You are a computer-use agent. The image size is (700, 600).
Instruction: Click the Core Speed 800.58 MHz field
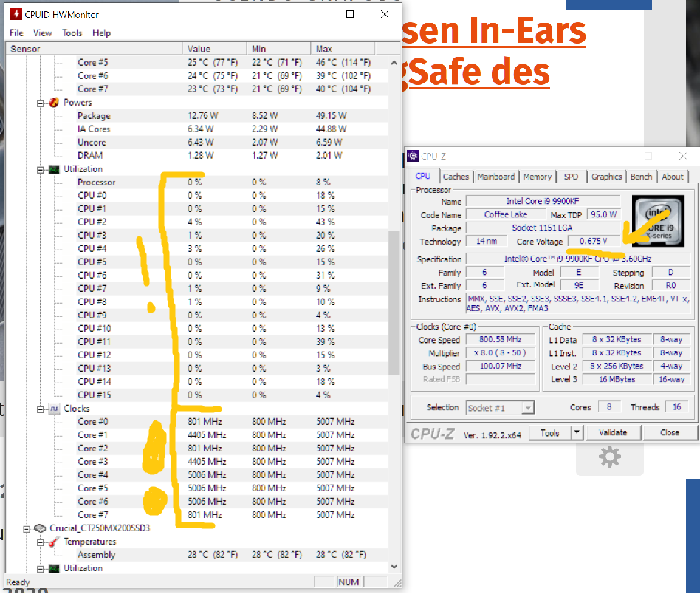[501, 340]
